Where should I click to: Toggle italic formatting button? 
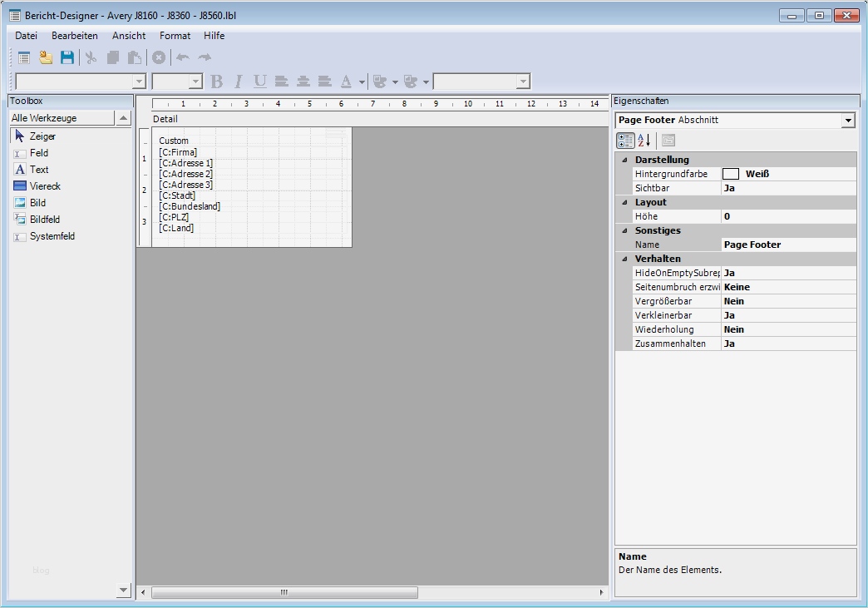pyautogui.click(x=238, y=82)
